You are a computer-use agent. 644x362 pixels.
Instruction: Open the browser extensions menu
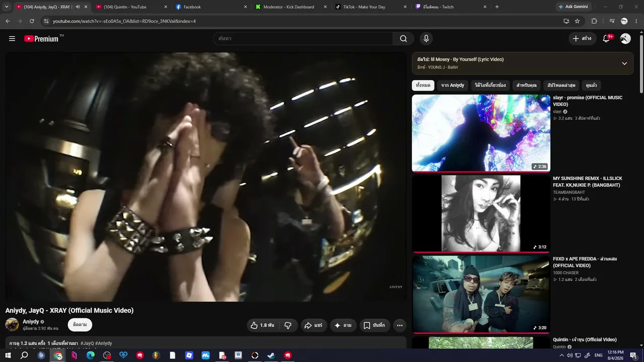click(x=594, y=21)
